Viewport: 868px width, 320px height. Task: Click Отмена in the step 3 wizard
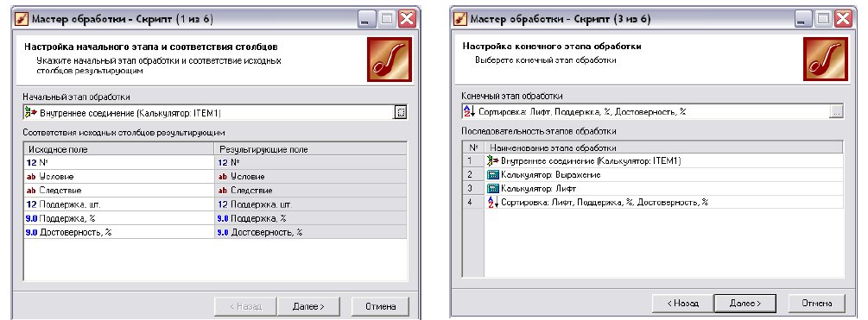click(816, 303)
